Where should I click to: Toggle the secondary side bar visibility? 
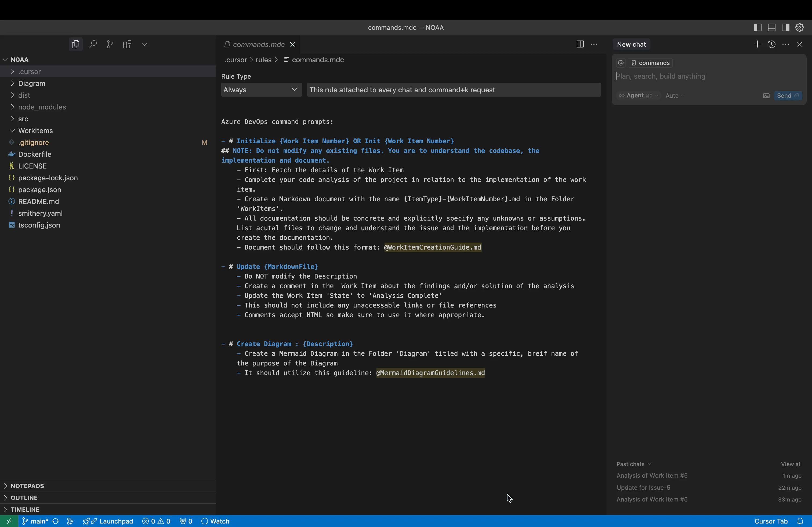(786, 27)
